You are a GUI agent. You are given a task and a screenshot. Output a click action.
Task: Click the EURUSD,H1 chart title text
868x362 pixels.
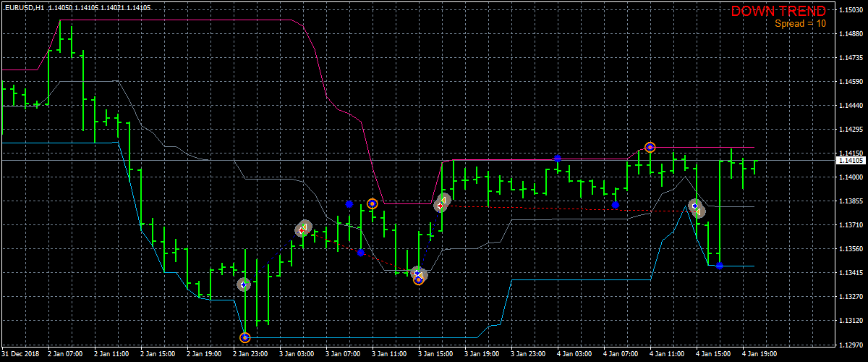click(23, 7)
